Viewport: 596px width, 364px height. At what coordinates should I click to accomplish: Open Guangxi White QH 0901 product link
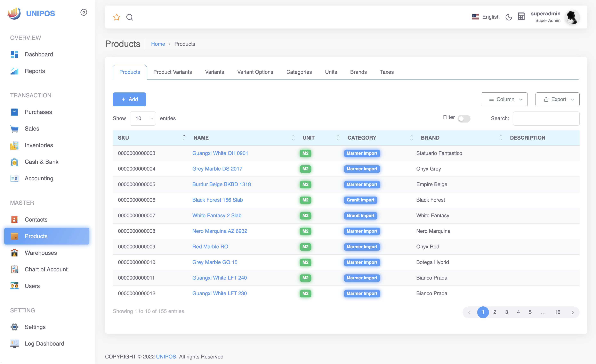coord(220,153)
